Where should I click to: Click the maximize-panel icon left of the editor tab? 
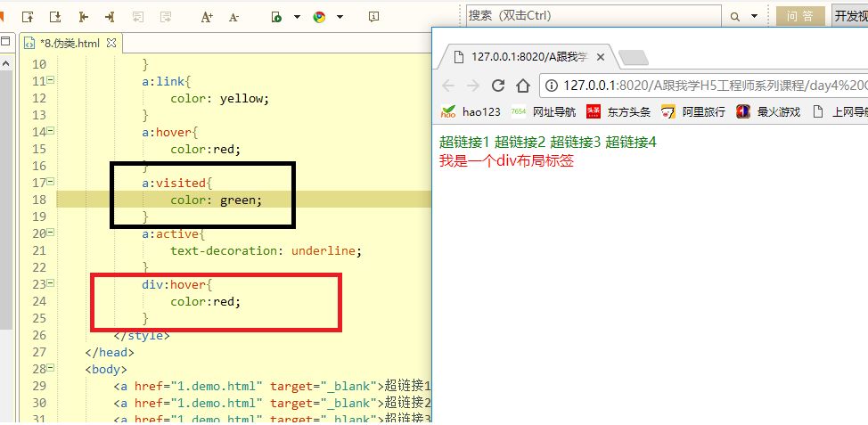(x=5, y=41)
